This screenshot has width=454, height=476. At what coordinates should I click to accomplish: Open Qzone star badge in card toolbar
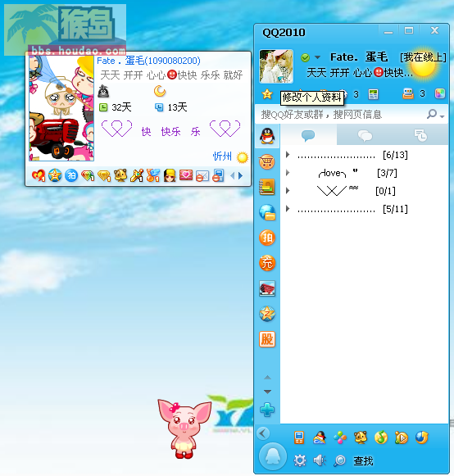[x=55, y=175]
